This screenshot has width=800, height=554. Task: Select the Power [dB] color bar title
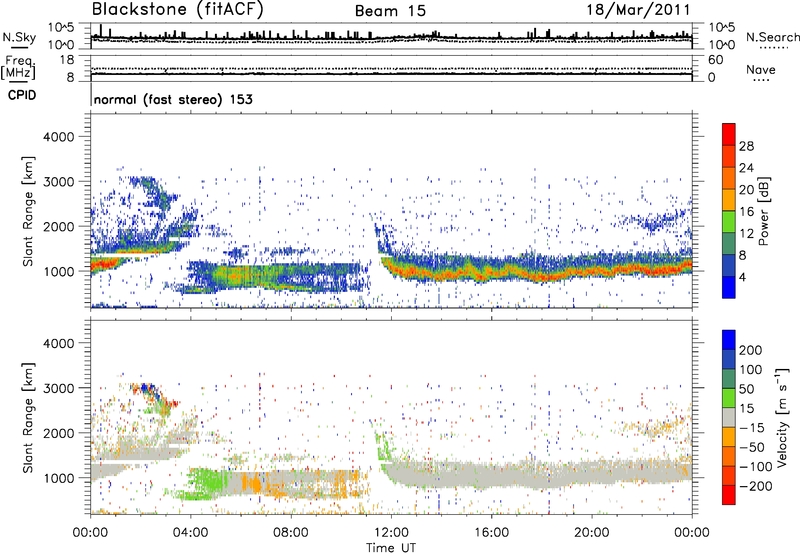(x=764, y=211)
